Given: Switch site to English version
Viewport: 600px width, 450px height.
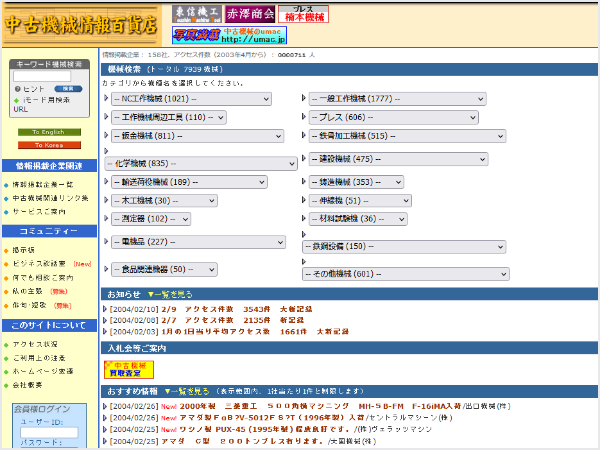Looking at the screenshot, I should pyautogui.click(x=49, y=132).
